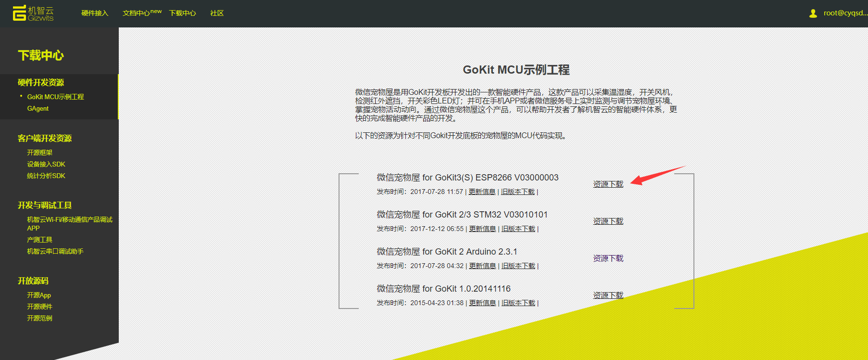Click 客户端开发资源 section heading
The width and height of the screenshot is (868, 360).
pos(45,138)
